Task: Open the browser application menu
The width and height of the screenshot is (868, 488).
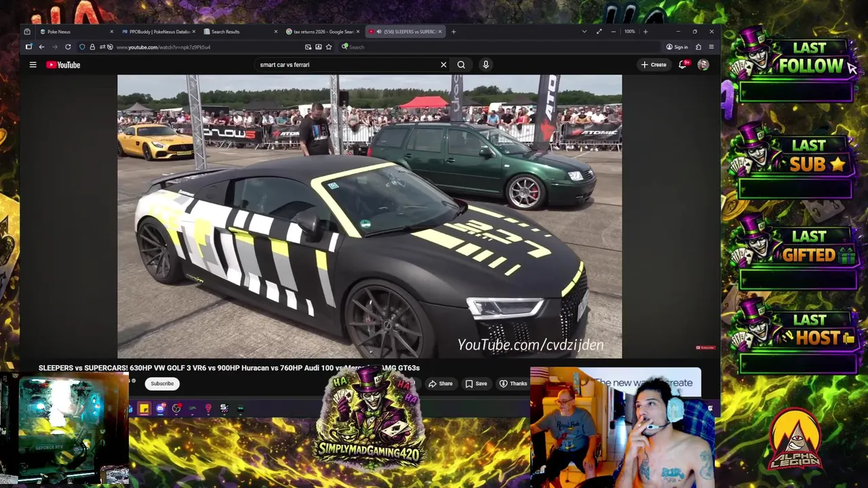Action: (711, 47)
